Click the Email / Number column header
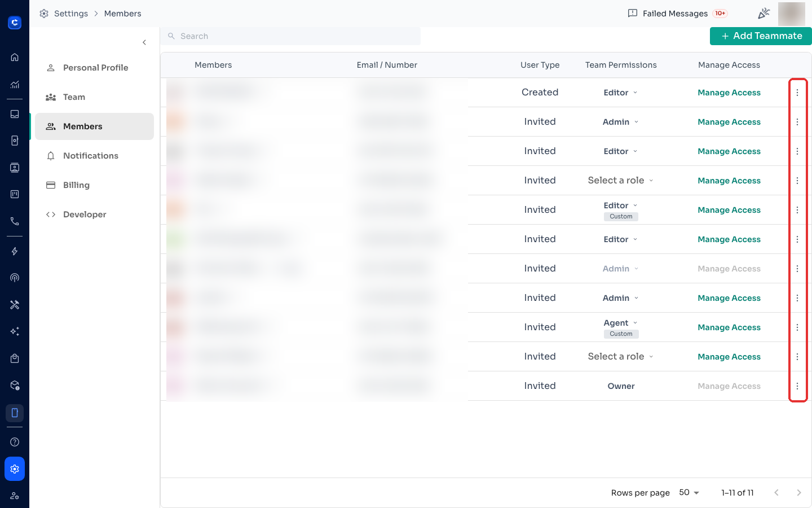812x508 pixels. click(387, 65)
